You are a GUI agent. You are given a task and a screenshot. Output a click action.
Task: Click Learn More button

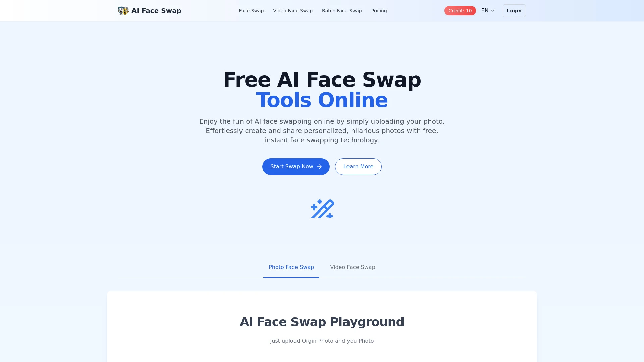click(x=358, y=166)
